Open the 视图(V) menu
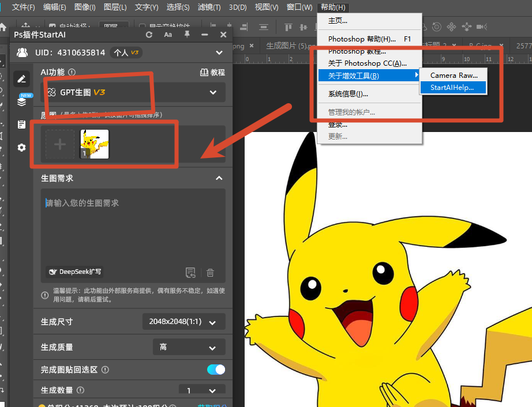Viewport: 532px width, 407px height. (267, 7)
